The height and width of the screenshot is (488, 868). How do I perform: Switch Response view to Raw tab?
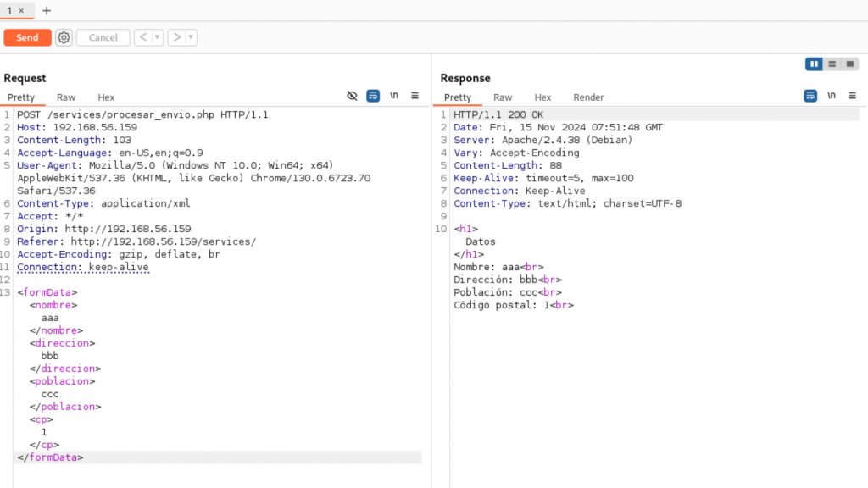503,97
